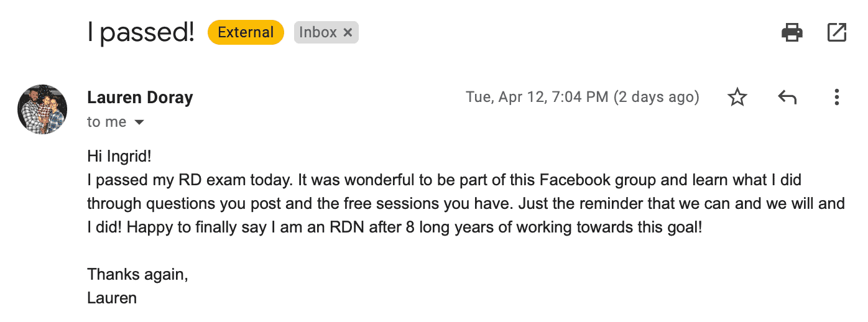Click the "(2 days ago)" relative time

[656, 98]
